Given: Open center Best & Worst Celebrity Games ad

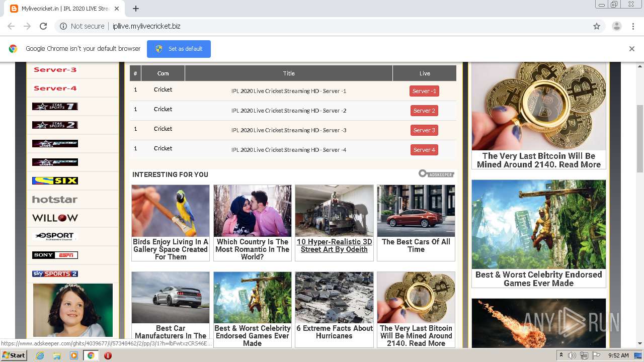Looking at the screenshot, I should tap(253, 309).
